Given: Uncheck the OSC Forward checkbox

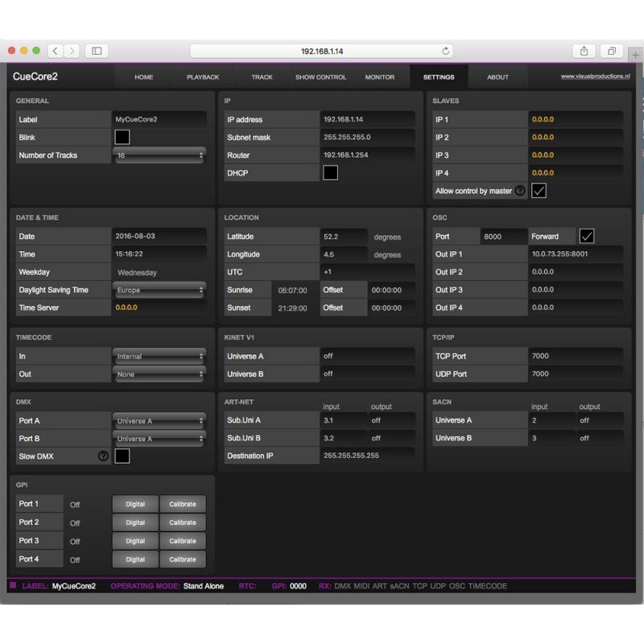Looking at the screenshot, I should coord(587,236).
